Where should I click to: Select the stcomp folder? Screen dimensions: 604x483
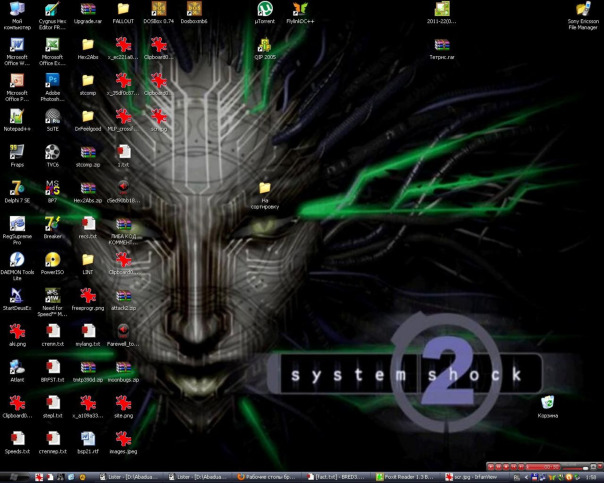pyautogui.click(x=88, y=84)
